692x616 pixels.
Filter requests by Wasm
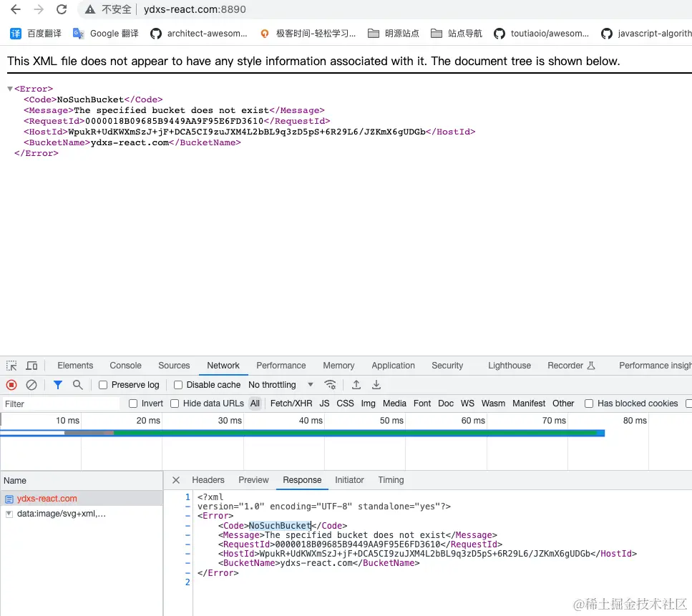pos(493,404)
